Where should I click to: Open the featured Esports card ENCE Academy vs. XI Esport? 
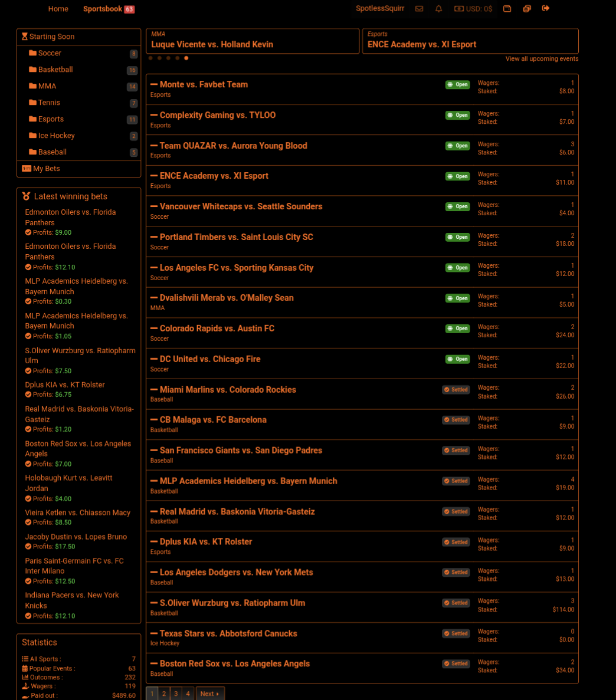(470, 41)
